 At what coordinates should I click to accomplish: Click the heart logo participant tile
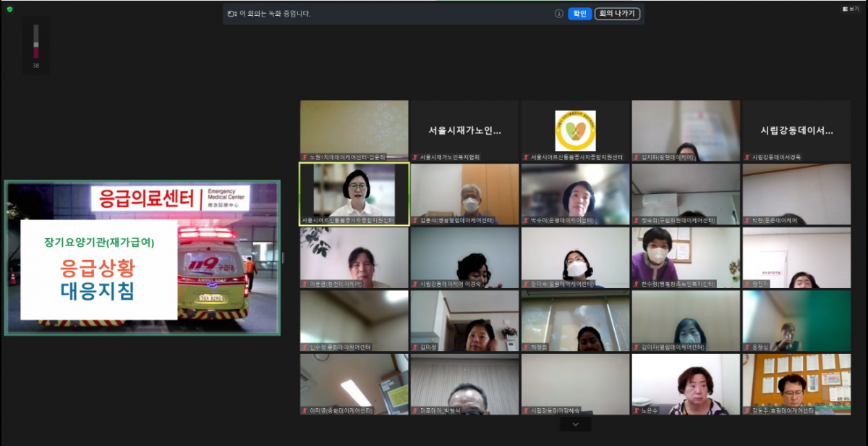click(x=575, y=131)
